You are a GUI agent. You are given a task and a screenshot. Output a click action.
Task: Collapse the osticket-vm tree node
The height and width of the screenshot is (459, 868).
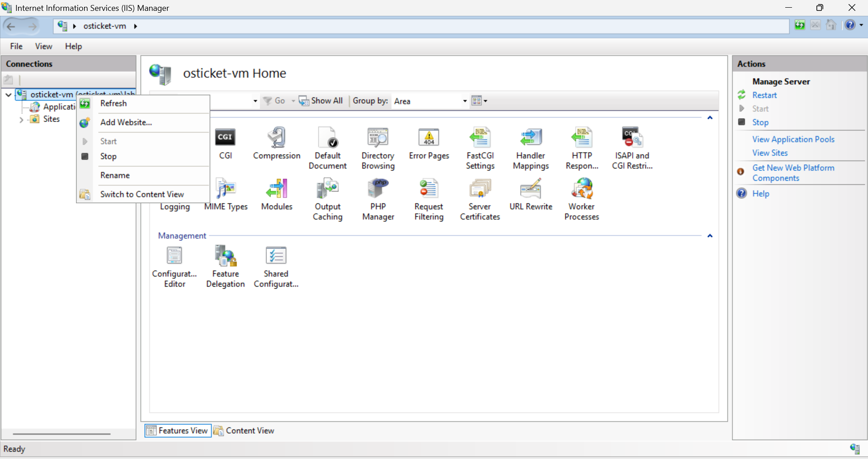8,95
